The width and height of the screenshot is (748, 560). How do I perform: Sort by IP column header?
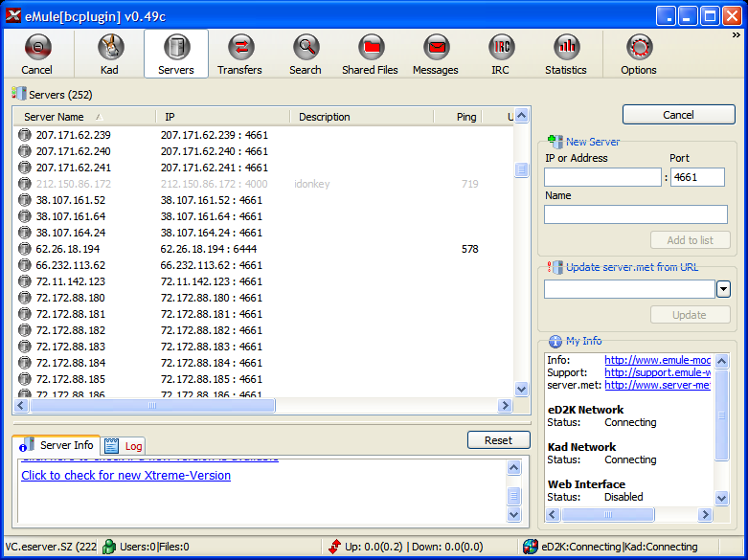tap(223, 117)
